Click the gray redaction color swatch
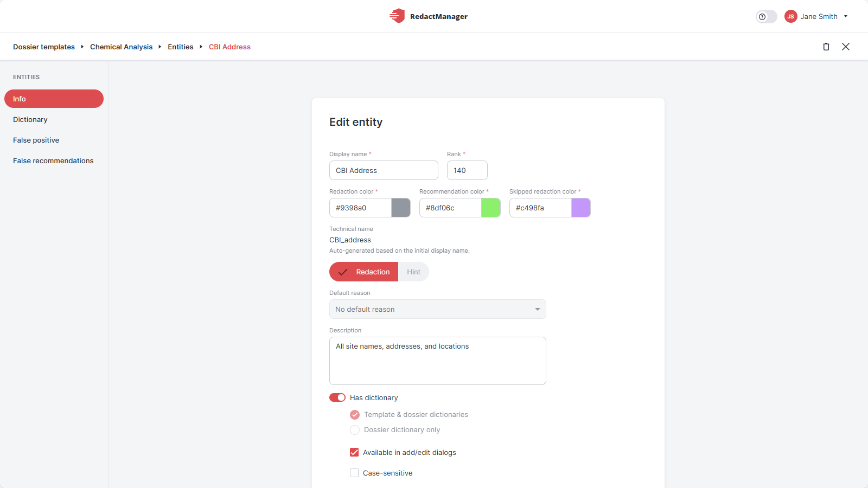Screen dimensions: 868x488 [401, 208]
